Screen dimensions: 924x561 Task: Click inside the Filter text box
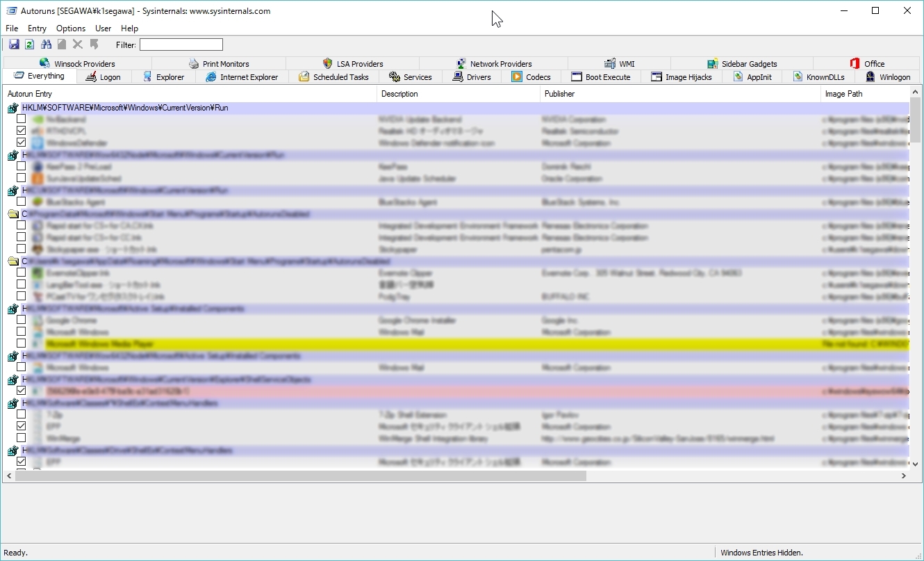pyautogui.click(x=181, y=44)
